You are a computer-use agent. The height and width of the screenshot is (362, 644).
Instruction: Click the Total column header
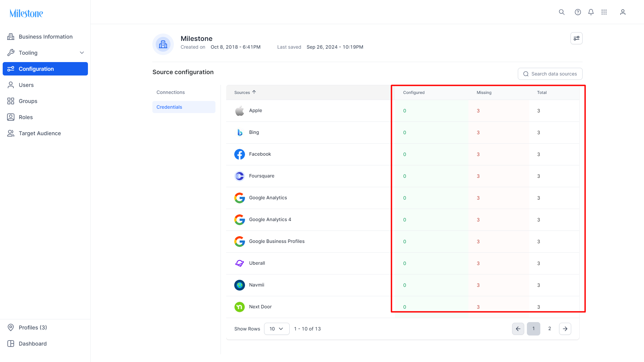pyautogui.click(x=542, y=93)
